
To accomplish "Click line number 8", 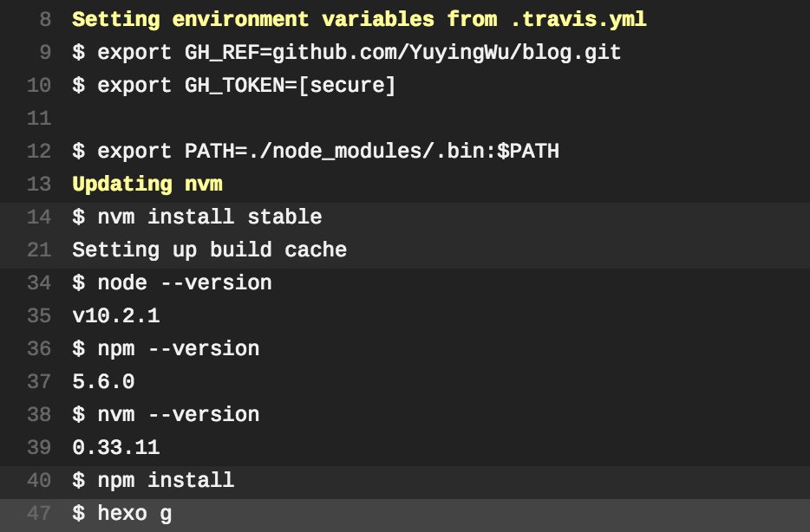I will point(45,20).
